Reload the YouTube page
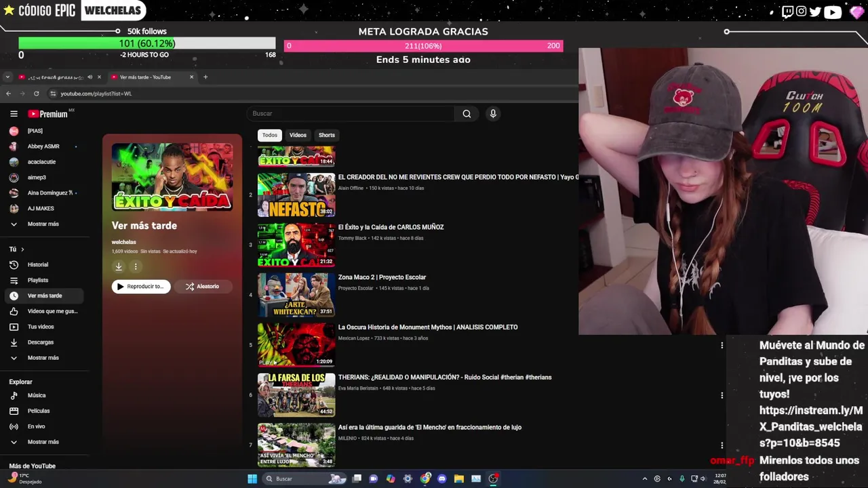Image resolution: width=868 pixels, height=488 pixels. 36,94
